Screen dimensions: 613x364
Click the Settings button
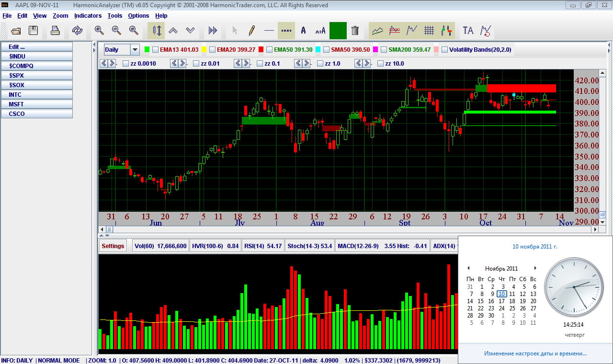click(x=113, y=246)
